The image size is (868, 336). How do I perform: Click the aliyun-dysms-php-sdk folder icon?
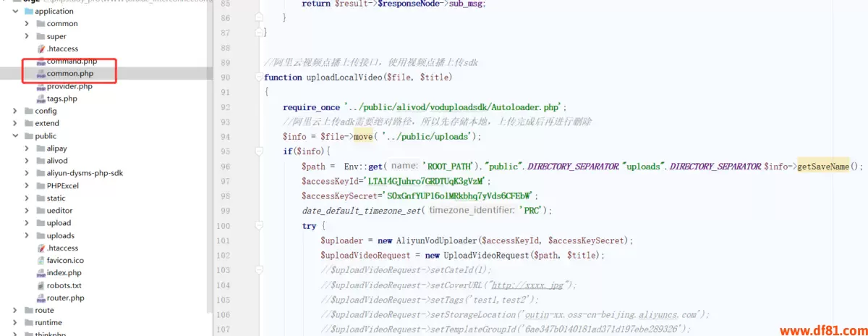(x=41, y=173)
